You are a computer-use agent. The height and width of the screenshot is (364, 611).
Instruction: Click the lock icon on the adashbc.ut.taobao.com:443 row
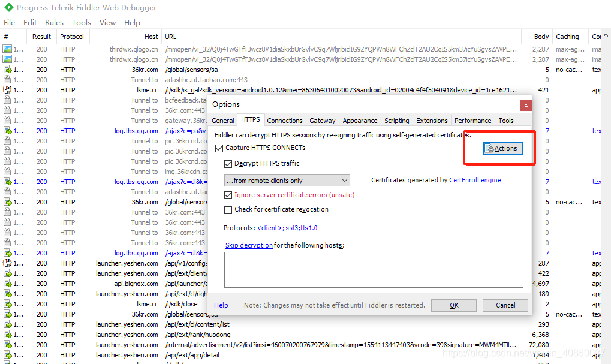click(x=7, y=80)
